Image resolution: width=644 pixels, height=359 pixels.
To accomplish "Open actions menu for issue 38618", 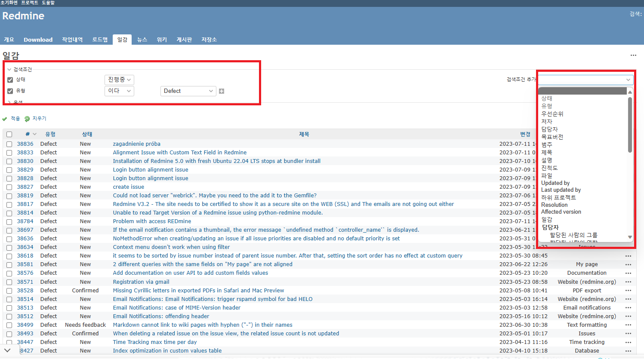I will 629,256.
